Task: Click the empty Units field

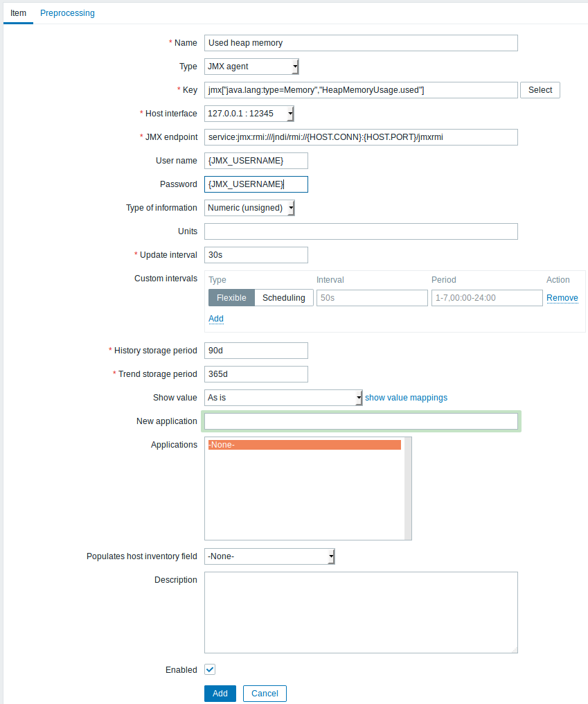Action: click(x=361, y=231)
